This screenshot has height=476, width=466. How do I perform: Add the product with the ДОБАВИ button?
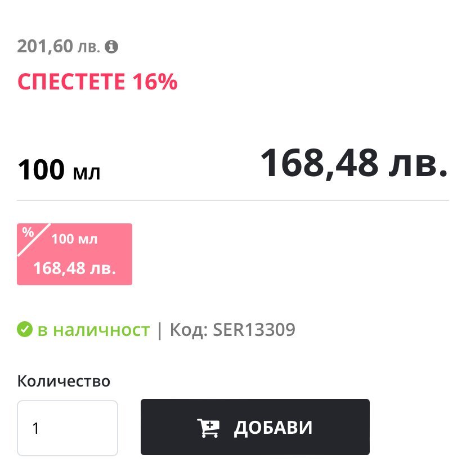tap(255, 427)
